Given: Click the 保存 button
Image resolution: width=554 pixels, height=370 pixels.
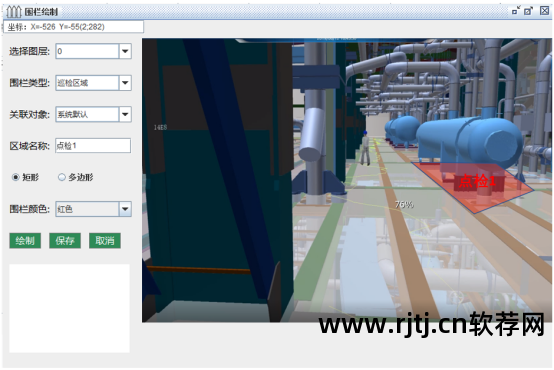Looking at the screenshot, I should [x=65, y=241].
